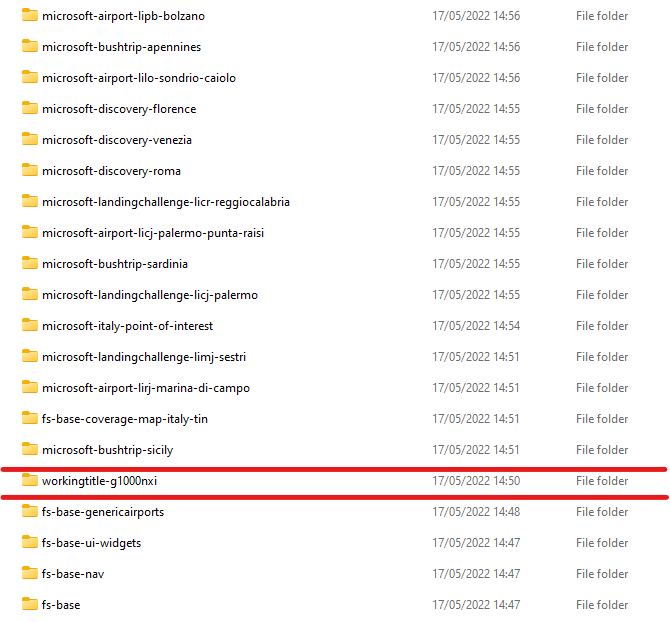Click folder icon of microsoft-bushtrip-sardinia

[29, 263]
